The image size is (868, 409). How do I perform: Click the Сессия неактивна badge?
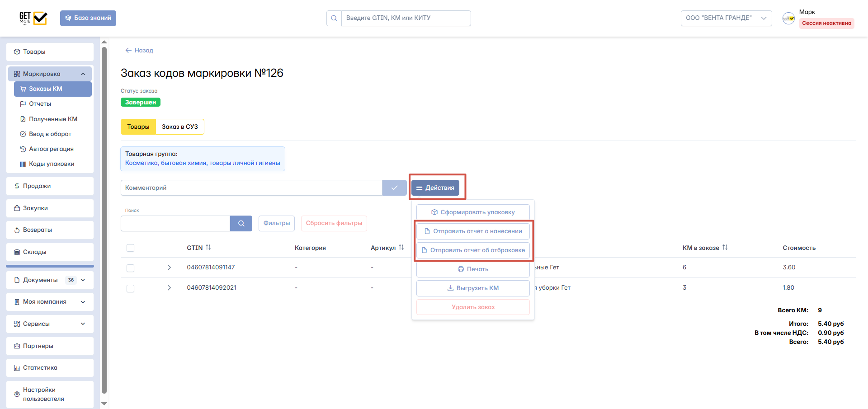826,23
